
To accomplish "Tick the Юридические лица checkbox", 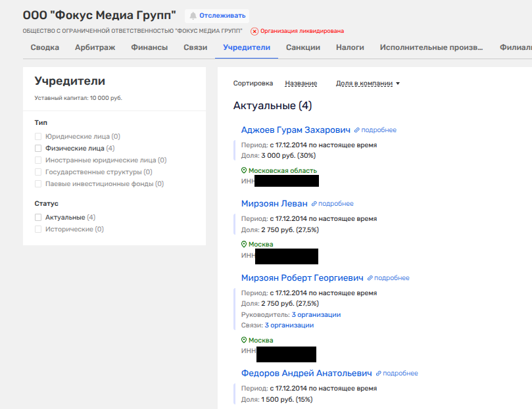I will (38, 137).
